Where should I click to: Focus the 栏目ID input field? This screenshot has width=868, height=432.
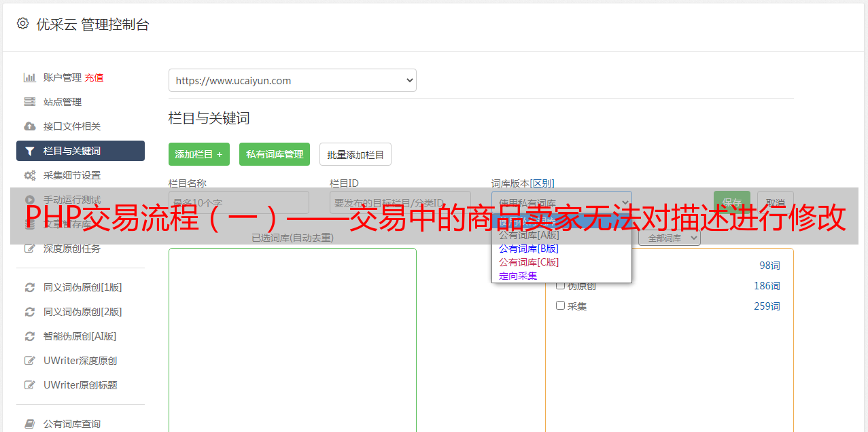[400, 202]
